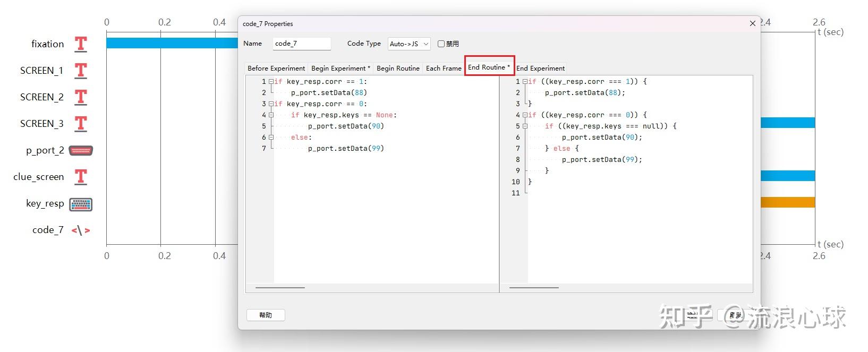
Task: Switch to the End Routine tab
Action: coord(489,67)
